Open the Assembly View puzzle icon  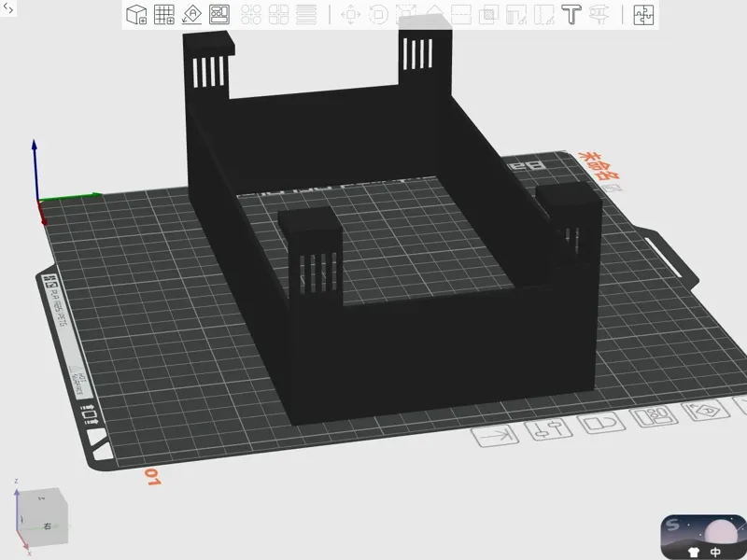pos(643,14)
